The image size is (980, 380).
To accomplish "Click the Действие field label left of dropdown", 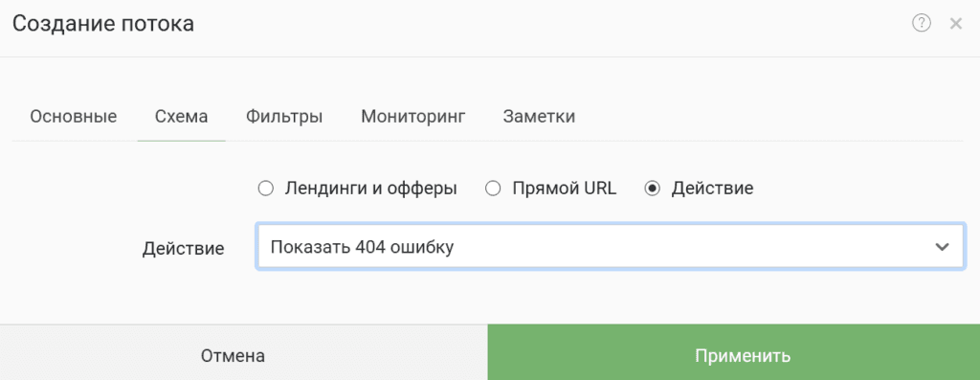I will tap(183, 248).
